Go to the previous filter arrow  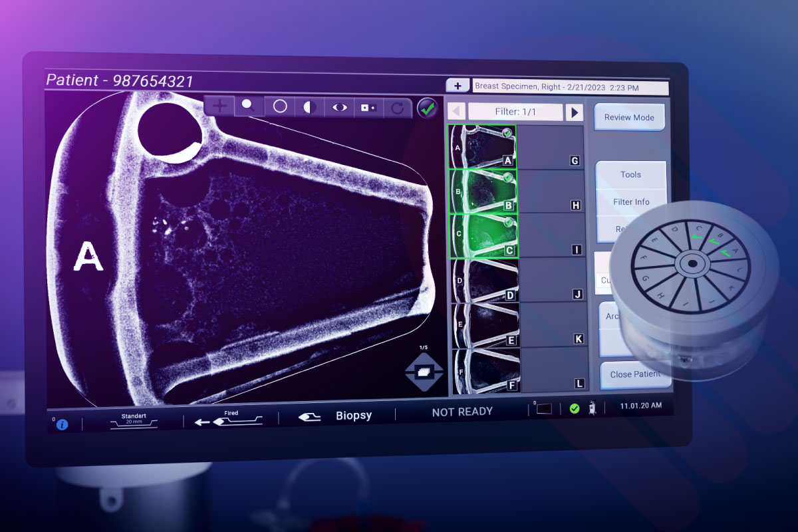coord(456,111)
